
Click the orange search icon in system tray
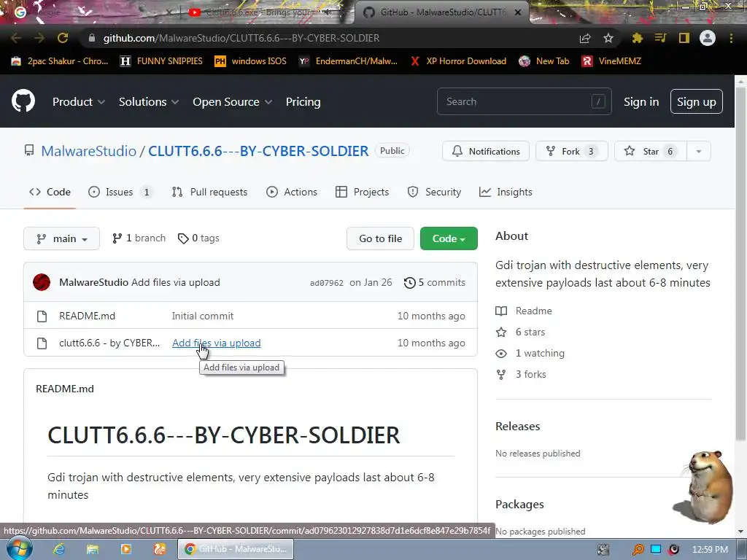pos(638,550)
